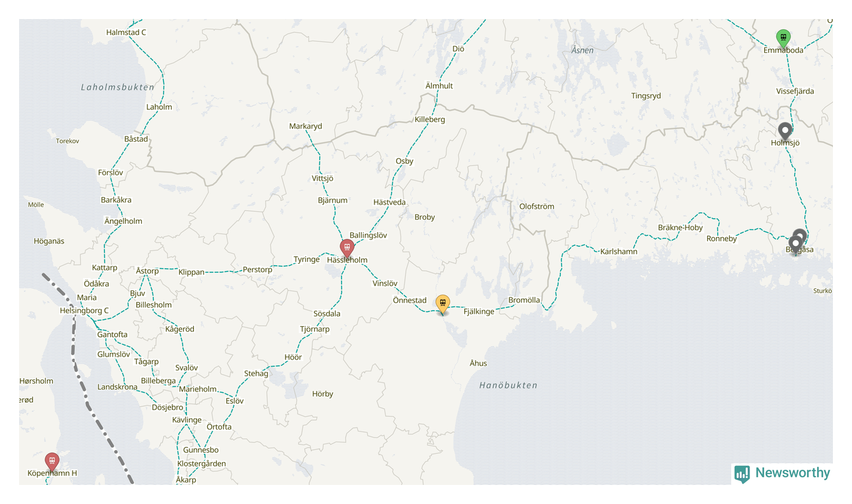The width and height of the screenshot is (852, 504).
Task: Select the Laholmsbukten bay label
Action: tap(118, 87)
